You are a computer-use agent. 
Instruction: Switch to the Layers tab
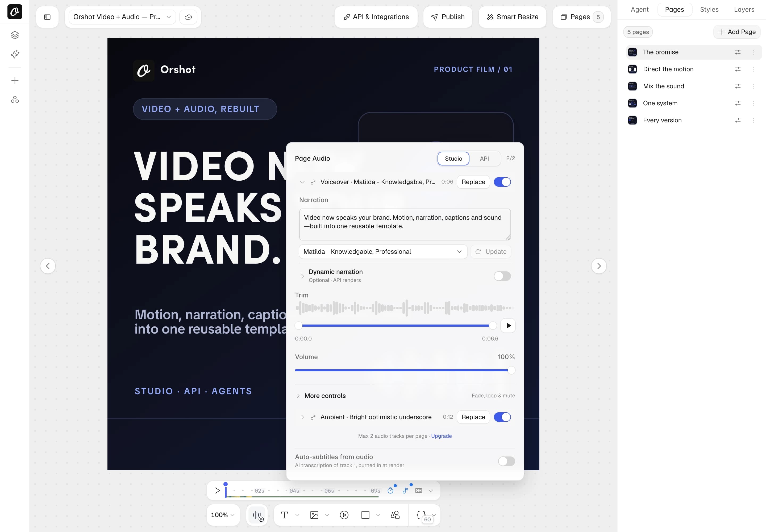[x=744, y=9]
